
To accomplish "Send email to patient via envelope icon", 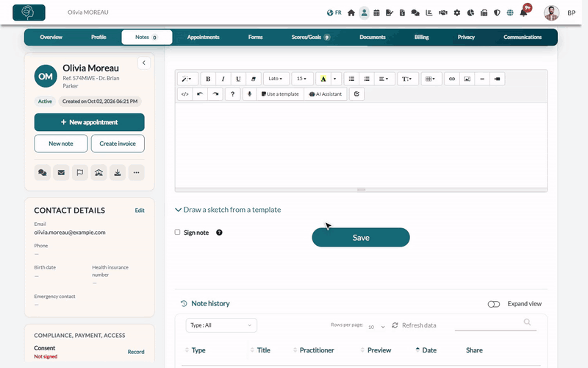I will (x=61, y=173).
